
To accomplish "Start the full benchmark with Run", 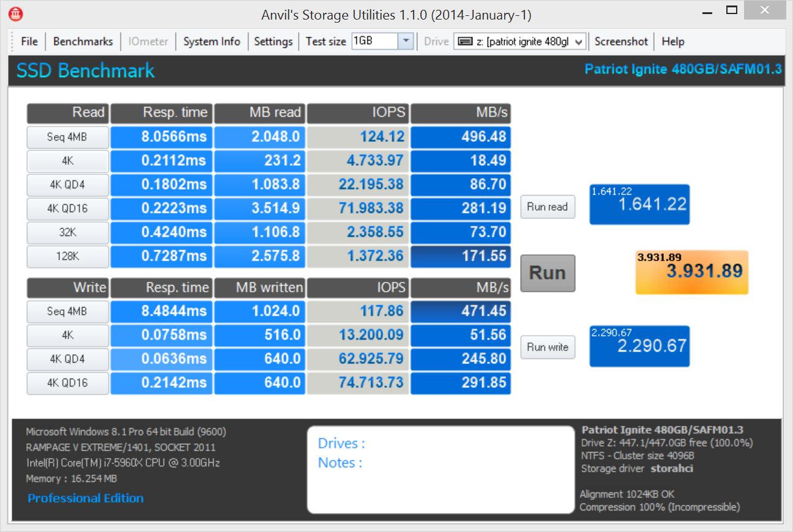I will point(548,273).
